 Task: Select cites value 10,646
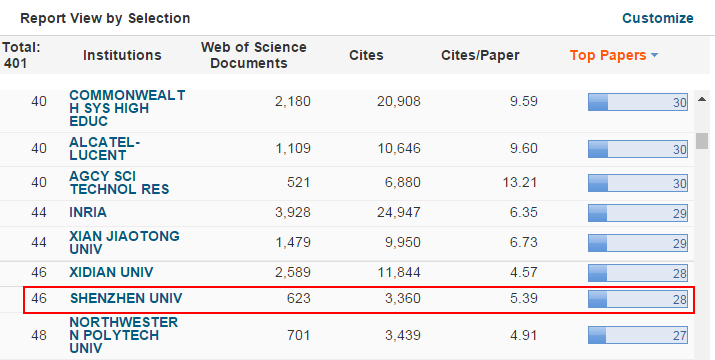pyautogui.click(x=399, y=149)
